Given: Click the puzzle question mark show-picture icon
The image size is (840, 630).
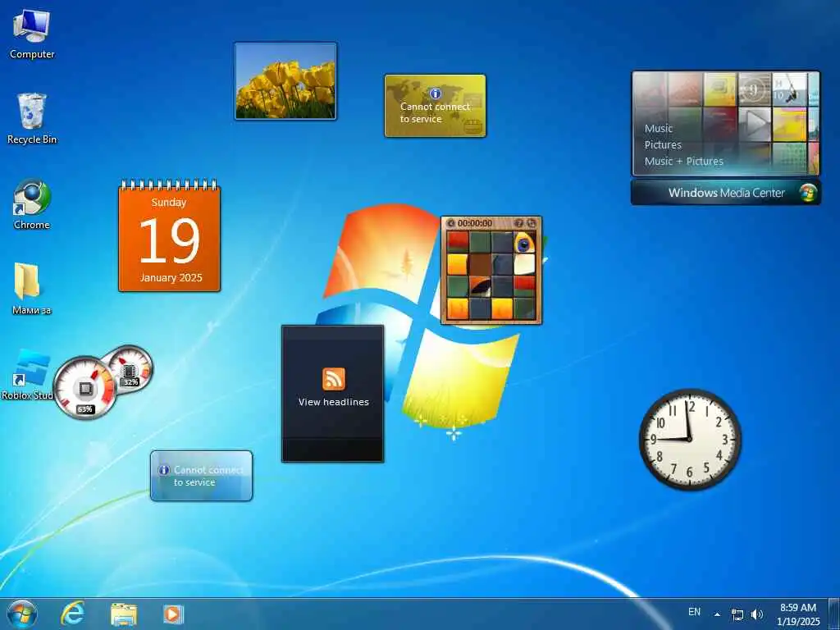Looking at the screenshot, I should click(518, 223).
